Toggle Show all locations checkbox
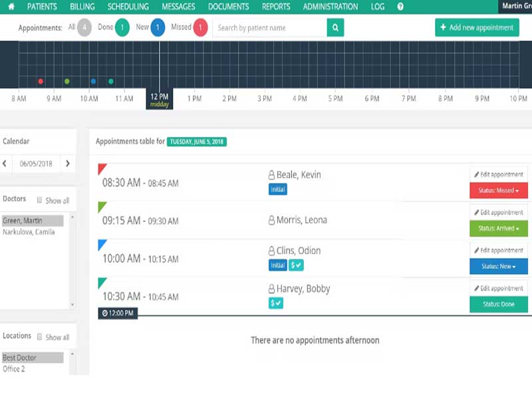The height and width of the screenshot is (399, 532). [39, 337]
